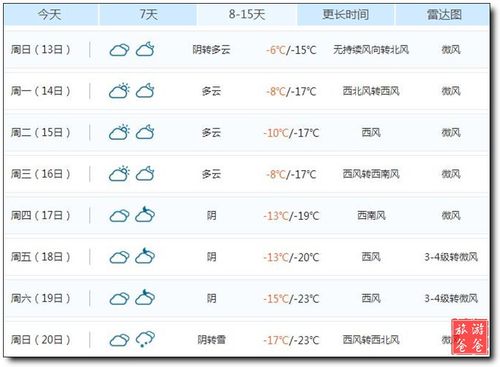Select the date label 周五（18日）

[x=40, y=257]
